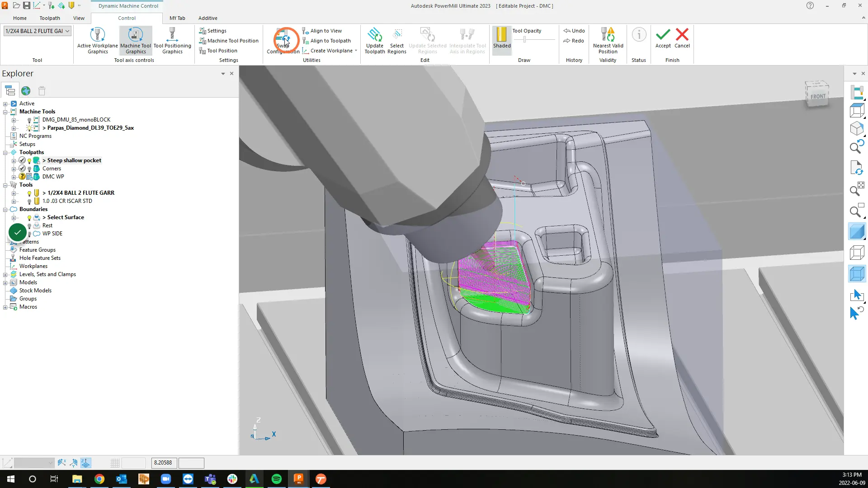This screenshot has width=868, height=488.
Task: Click the box selection cursor icon
Action: click(x=857, y=295)
